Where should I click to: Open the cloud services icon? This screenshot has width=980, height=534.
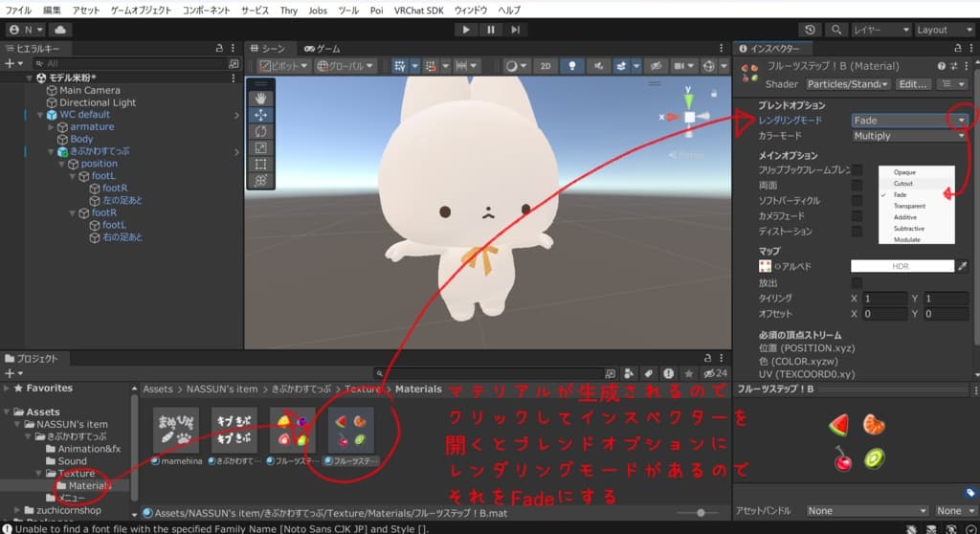point(60,30)
